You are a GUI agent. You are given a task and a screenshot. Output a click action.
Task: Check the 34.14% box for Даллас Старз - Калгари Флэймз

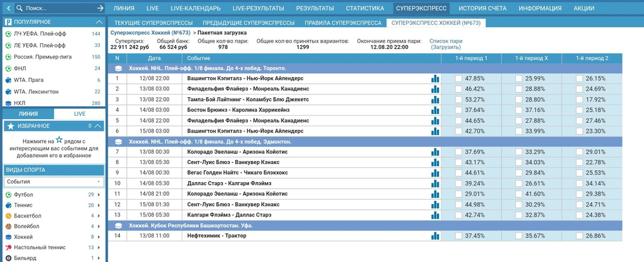[579, 183]
